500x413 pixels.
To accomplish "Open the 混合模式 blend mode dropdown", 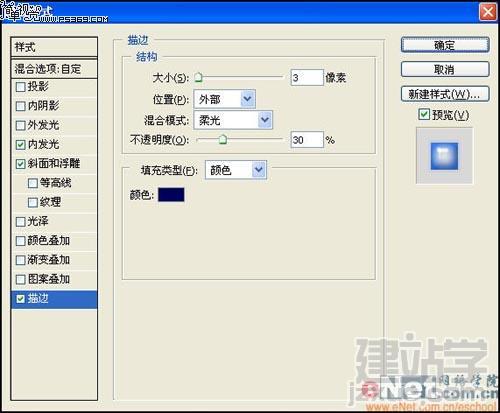I will (x=233, y=120).
